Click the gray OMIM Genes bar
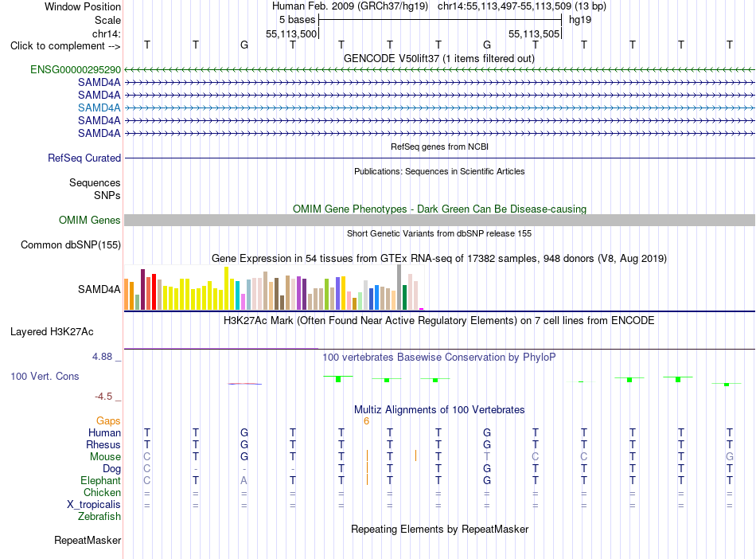This screenshot has width=756, height=559. [x=439, y=220]
